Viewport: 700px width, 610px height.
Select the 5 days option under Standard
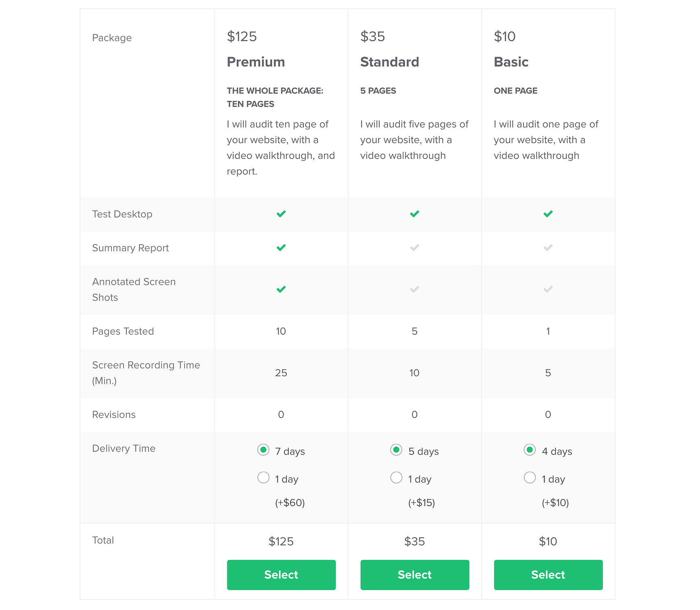pos(396,450)
